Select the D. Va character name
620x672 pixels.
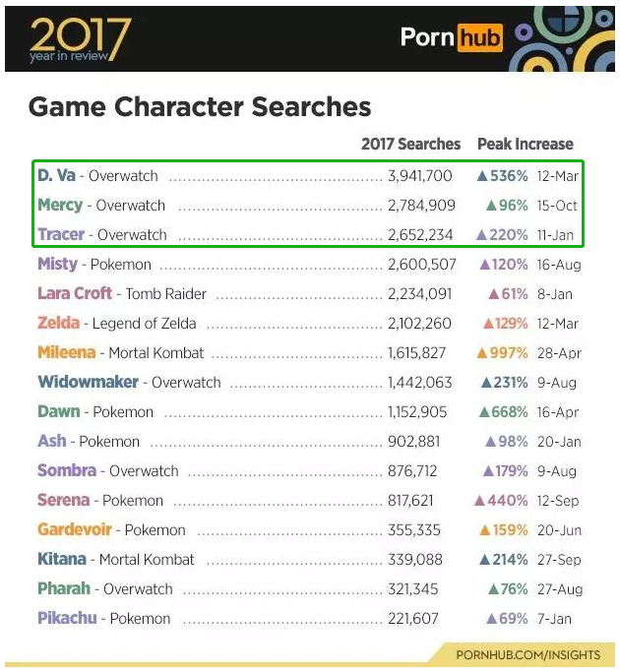coord(57,175)
